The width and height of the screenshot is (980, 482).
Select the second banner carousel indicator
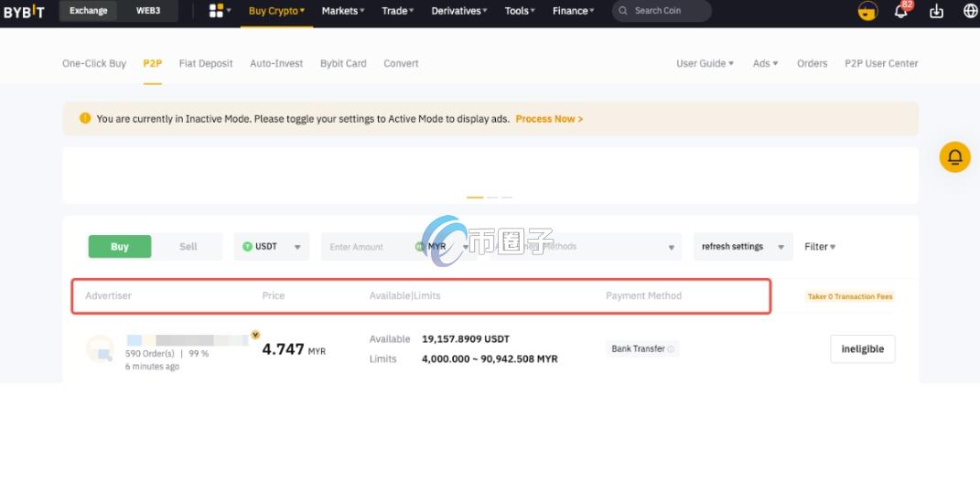point(492,198)
